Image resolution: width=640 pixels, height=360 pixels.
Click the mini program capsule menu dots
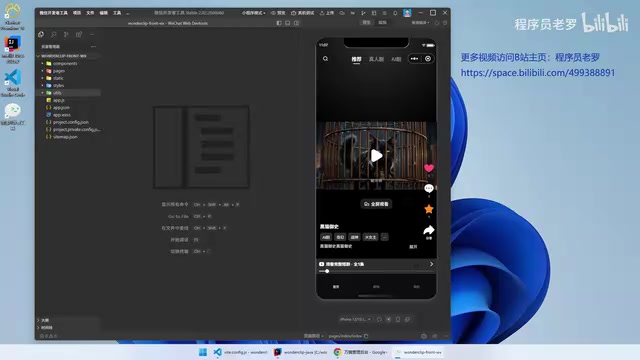[414, 59]
